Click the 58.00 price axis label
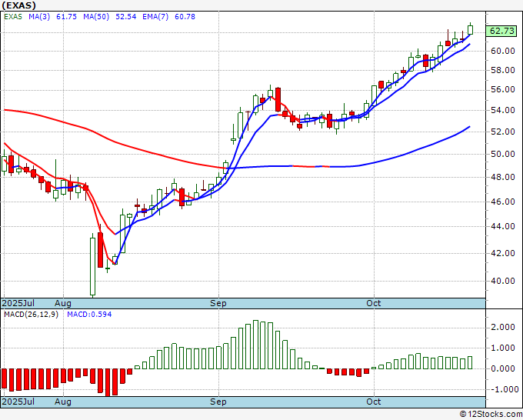 [x=503, y=71]
